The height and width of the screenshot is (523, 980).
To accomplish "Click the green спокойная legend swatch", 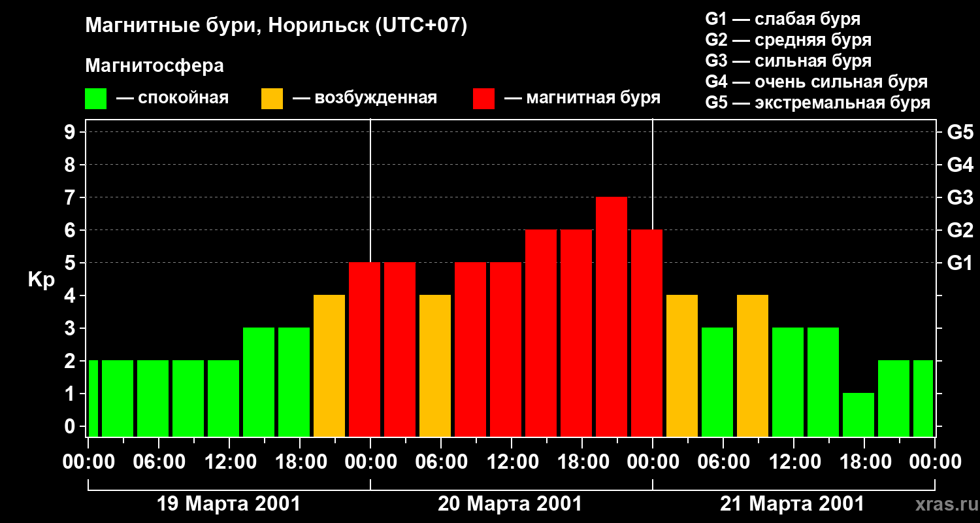I will click(x=95, y=99).
